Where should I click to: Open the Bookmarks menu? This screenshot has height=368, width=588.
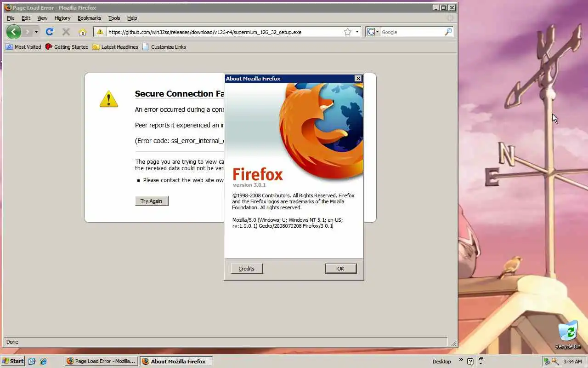[x=89, y=18]
